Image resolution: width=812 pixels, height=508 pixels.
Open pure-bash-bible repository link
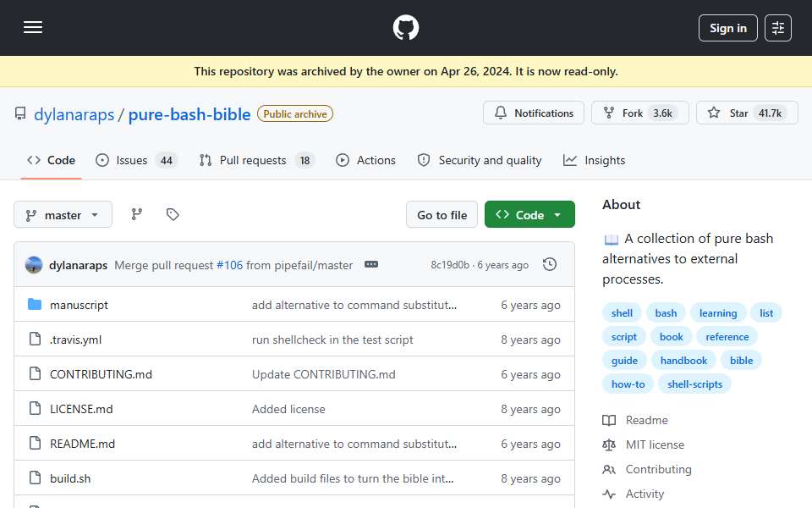189,114
